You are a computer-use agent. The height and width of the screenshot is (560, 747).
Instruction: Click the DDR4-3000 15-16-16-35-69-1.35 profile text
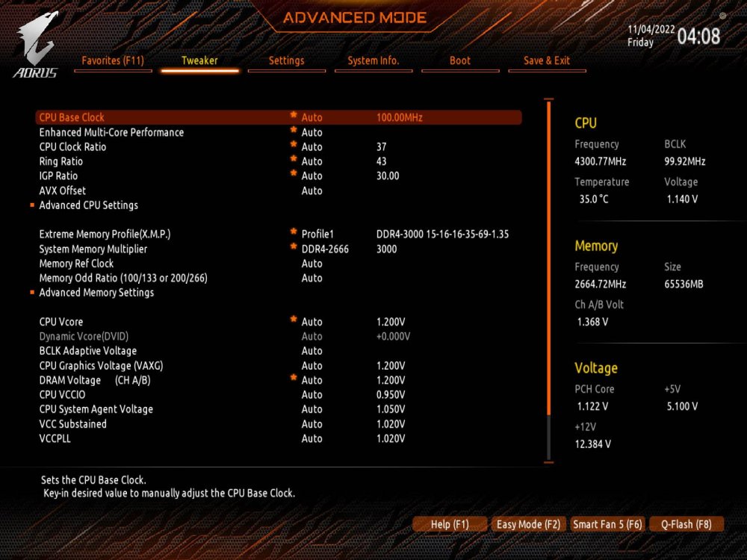[442, 234]
